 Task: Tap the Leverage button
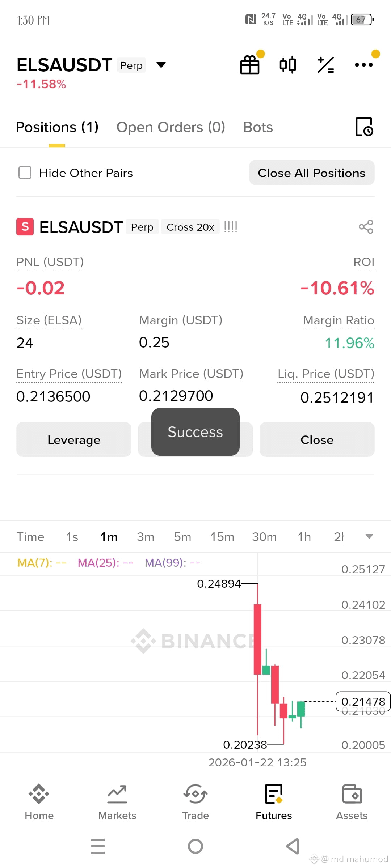point(74,440)
